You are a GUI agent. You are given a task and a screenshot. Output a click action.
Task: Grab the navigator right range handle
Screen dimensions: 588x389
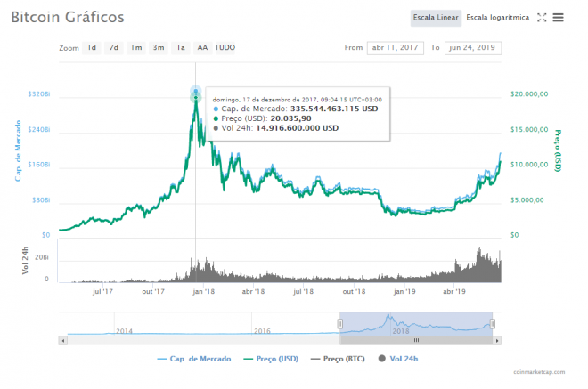[493, 324]
